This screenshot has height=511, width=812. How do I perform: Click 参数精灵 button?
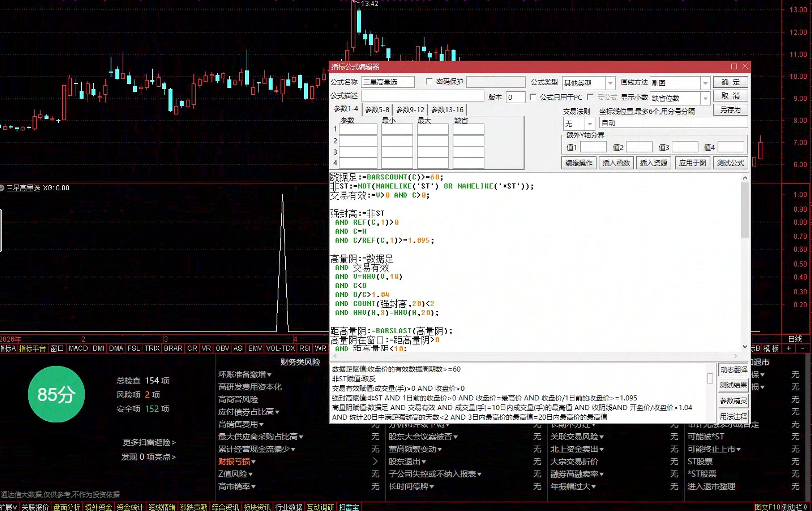point(734,401)
